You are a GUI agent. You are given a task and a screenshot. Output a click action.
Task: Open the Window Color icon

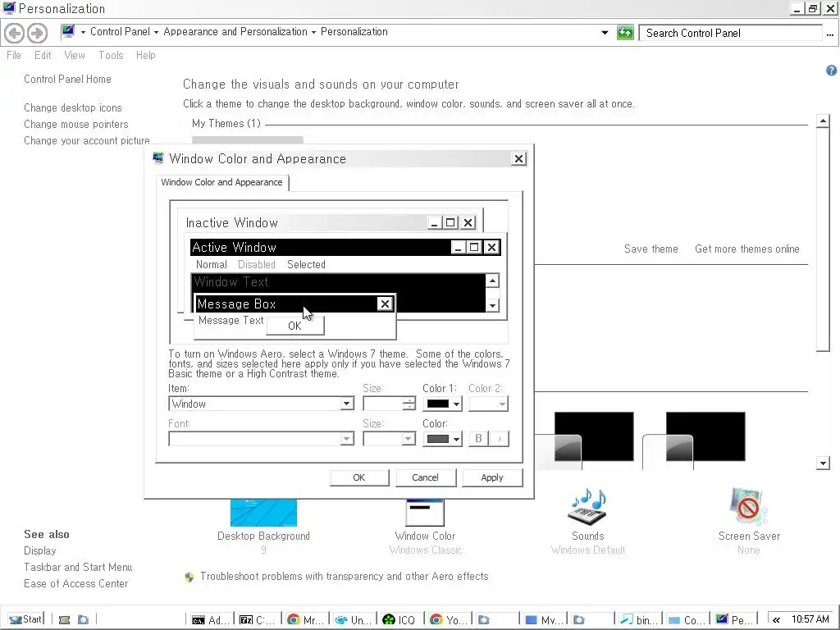pyautogui.click(x=425, y=512)
